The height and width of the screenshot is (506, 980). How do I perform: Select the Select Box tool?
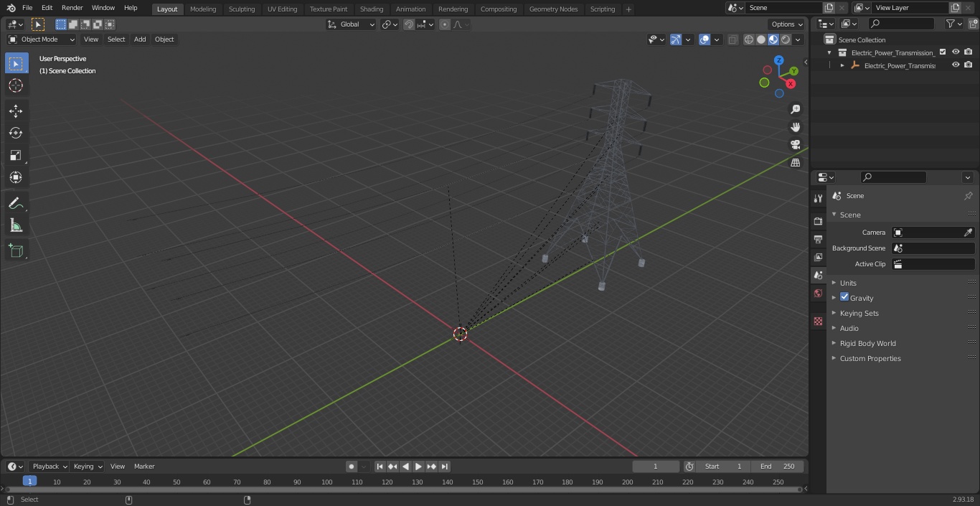(16, 63)
